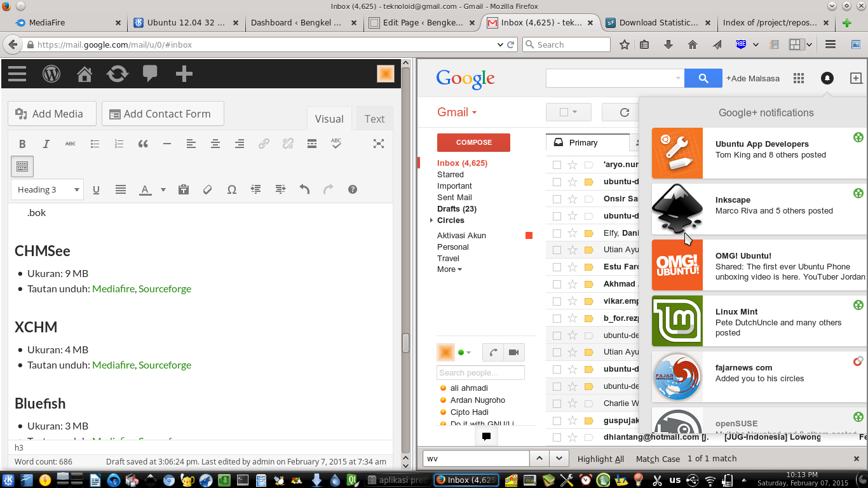Tick the checkbox for Elfy, Dani email
Image resolution: width=868 pixels, height=488 pixels.
(x=557, y=233)
